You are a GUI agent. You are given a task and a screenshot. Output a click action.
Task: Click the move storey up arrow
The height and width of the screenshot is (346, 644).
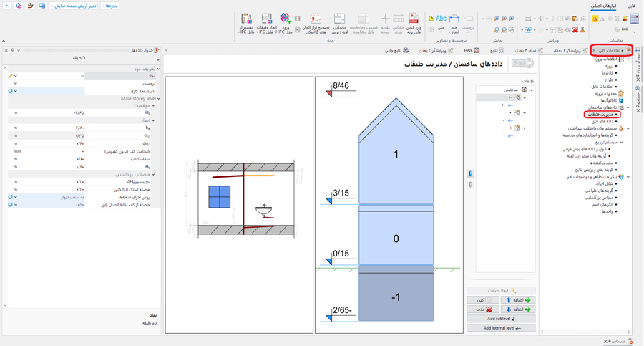[x=469, y=173]
